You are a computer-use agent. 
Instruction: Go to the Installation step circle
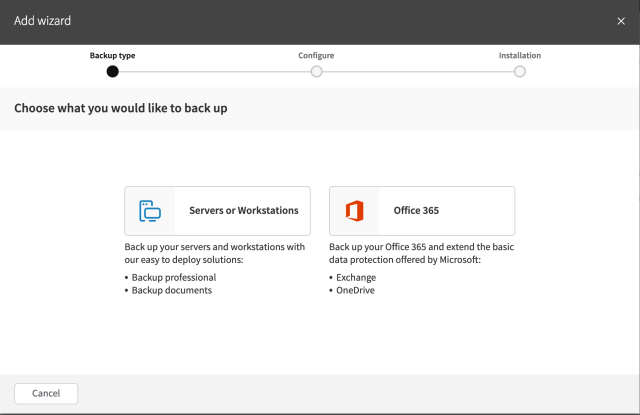520,71
